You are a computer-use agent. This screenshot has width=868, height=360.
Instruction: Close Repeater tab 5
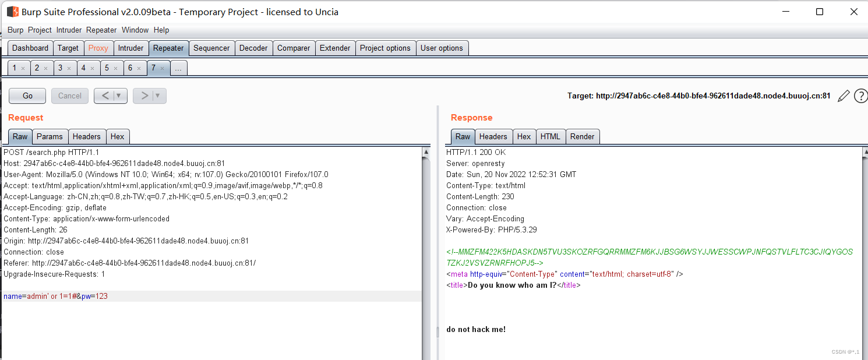pyautogui.click(x=115, y=68)
